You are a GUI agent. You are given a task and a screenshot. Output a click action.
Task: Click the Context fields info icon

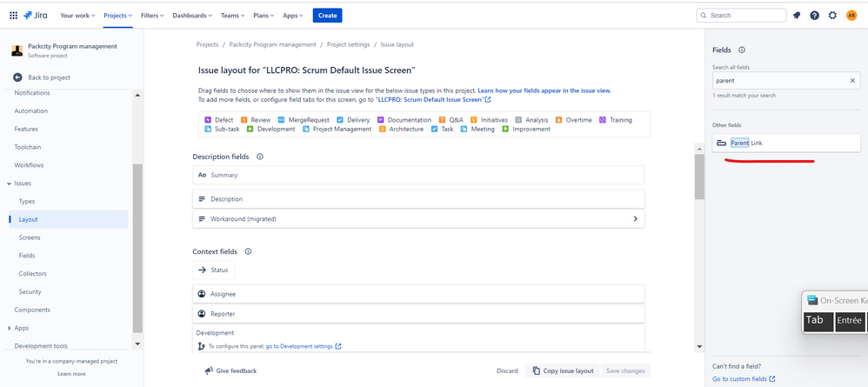point(248,251)
